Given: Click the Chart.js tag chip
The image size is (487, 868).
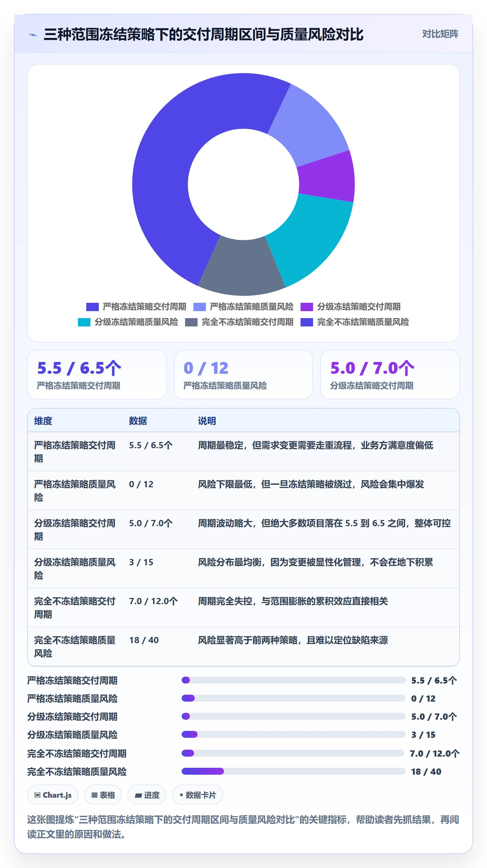Looking at the screenshot, I should click(53, 795).
